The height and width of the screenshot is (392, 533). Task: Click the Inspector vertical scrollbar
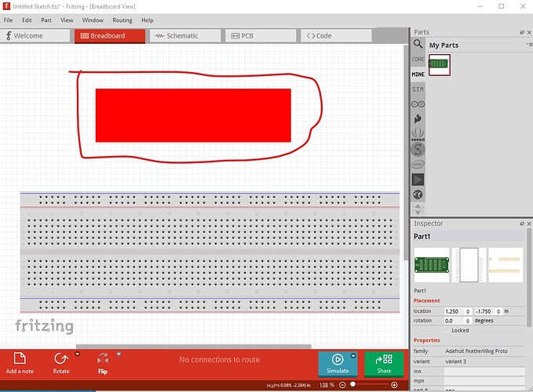pos(528,278)
